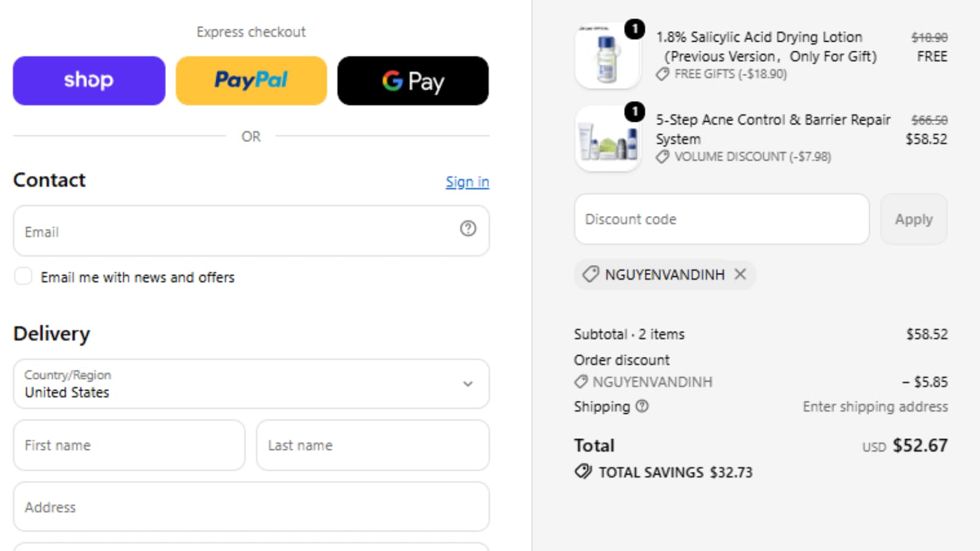
Task: Click the Contact section heading
Action: click(x=50, y=180)
